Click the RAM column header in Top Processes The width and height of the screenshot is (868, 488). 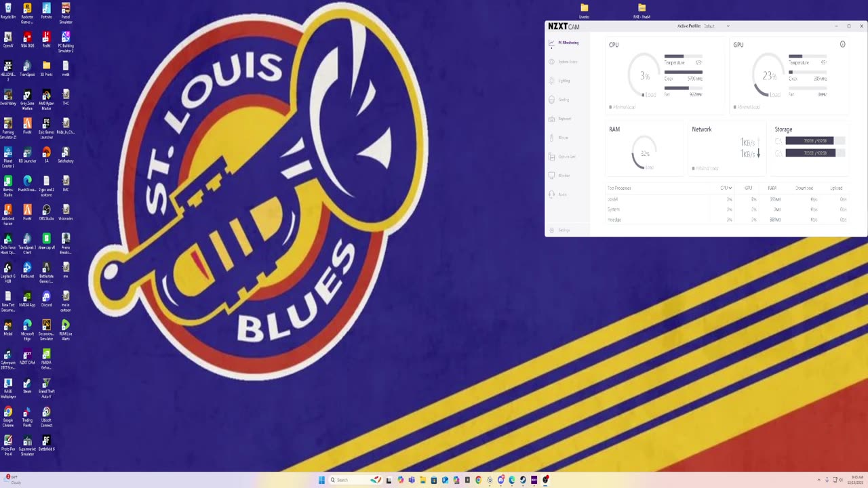pos(772,188)
